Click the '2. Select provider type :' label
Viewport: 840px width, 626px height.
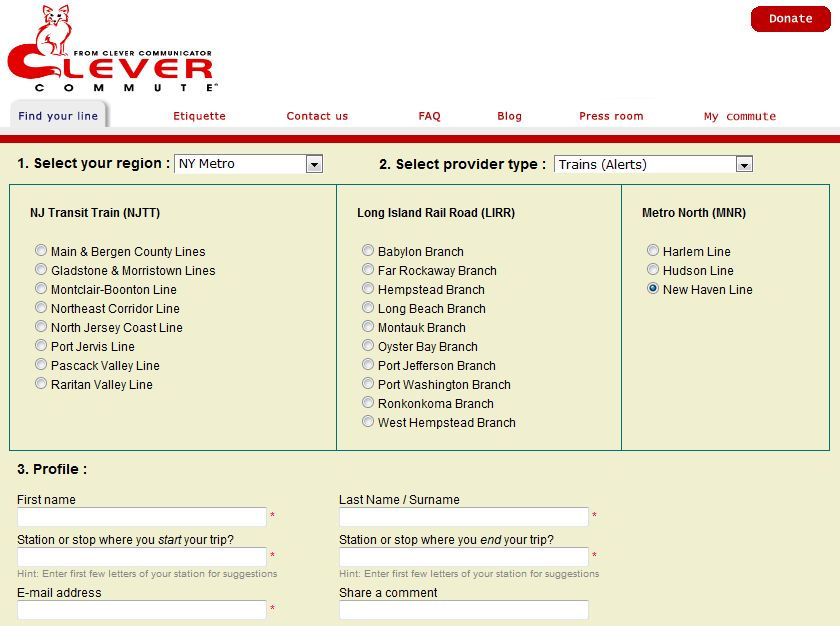pyautogui.click(x=462, y=164)
